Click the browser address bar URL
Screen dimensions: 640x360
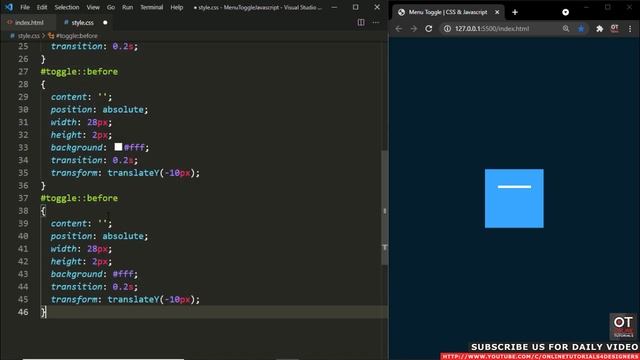tap(492, 29)
